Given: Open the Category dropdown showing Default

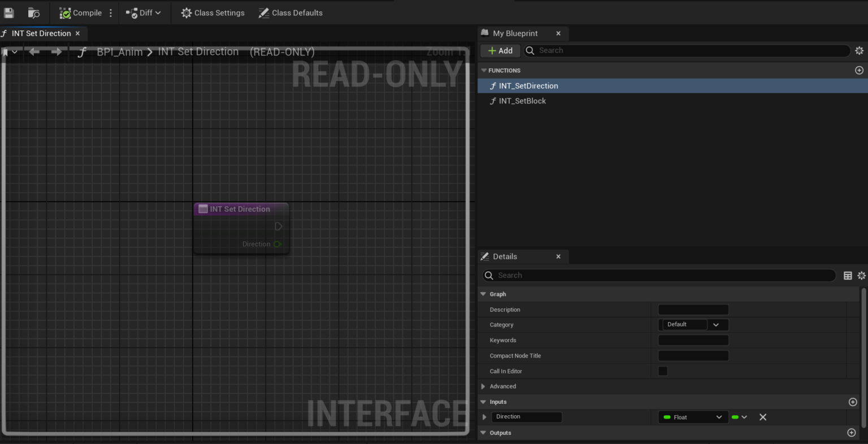Looking at the screenshot, I should (716, 324).
